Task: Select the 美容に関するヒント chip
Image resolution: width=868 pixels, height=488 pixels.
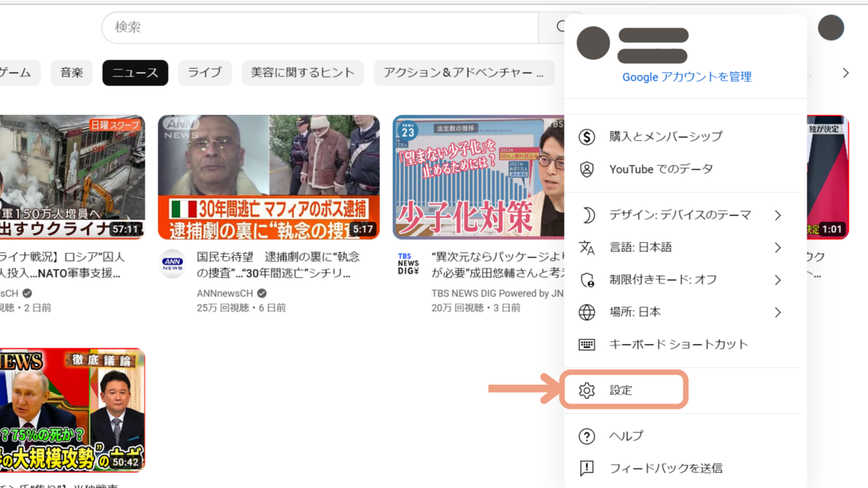Action: point(302,72)
